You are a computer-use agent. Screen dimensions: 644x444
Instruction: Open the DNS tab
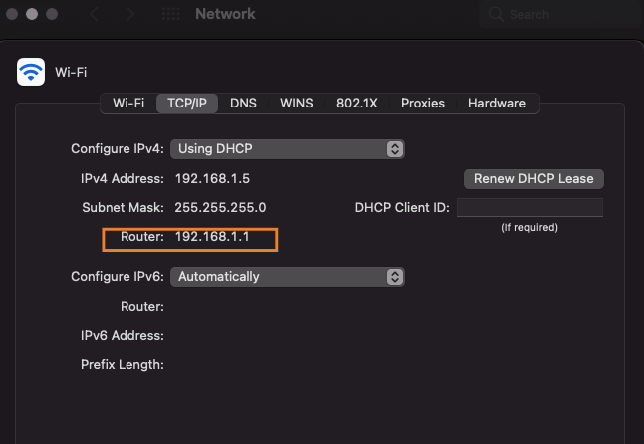click(x=243, y=103)
